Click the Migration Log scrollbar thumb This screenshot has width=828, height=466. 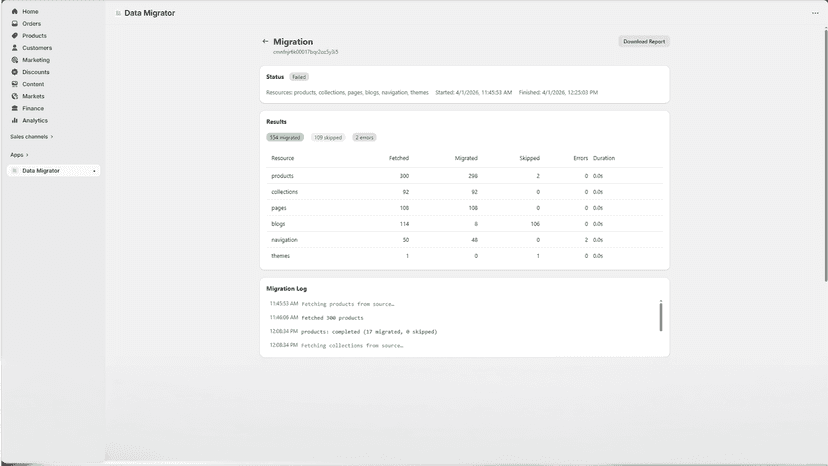pos(661,316)
